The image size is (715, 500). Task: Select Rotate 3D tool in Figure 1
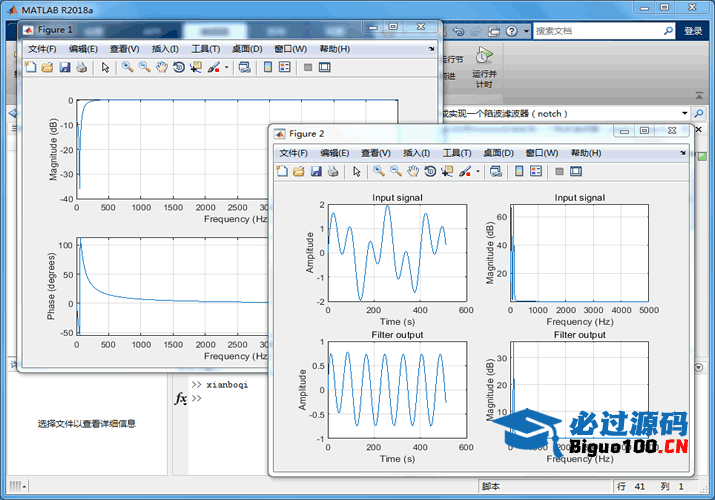tap(179, 67)
